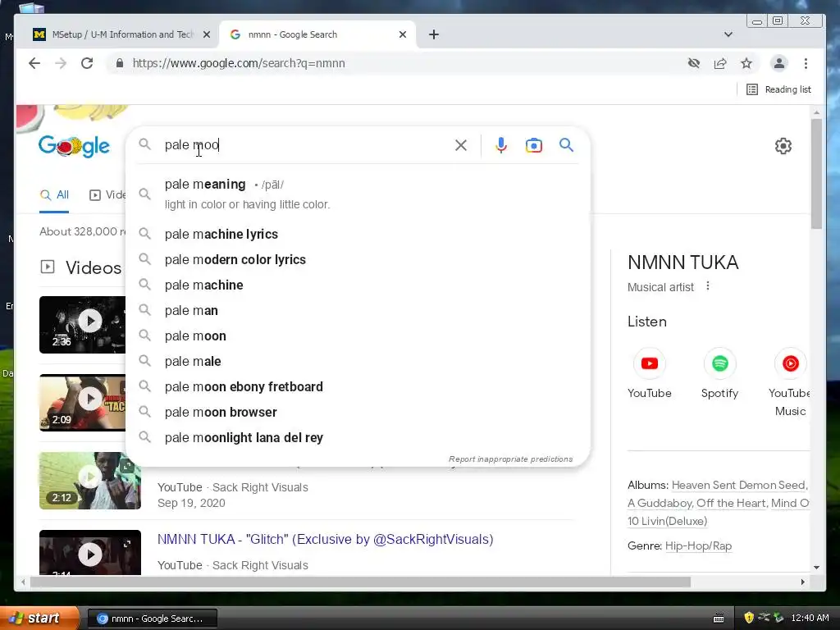
Task: Open the Chrome three-dot menu
Action: coord(806,63)
